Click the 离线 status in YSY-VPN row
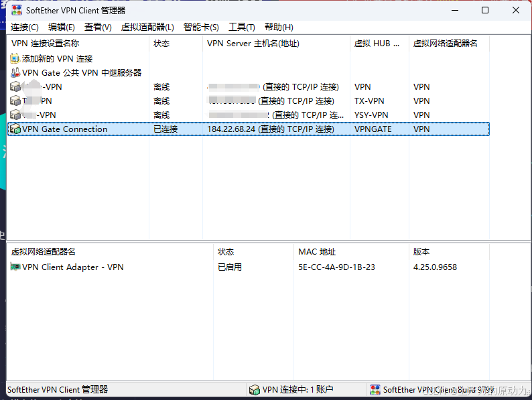Screen dimensions: 532x400 [x=161, y=115]
